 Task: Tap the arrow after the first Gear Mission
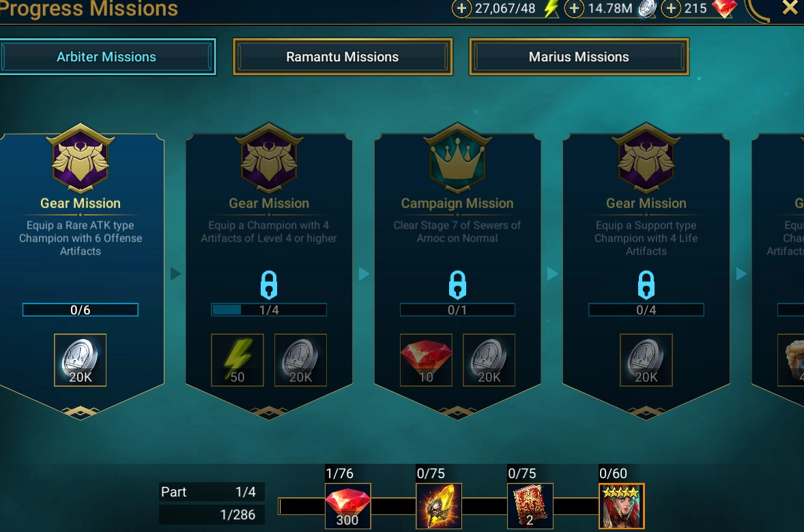(x=175, y=274)
